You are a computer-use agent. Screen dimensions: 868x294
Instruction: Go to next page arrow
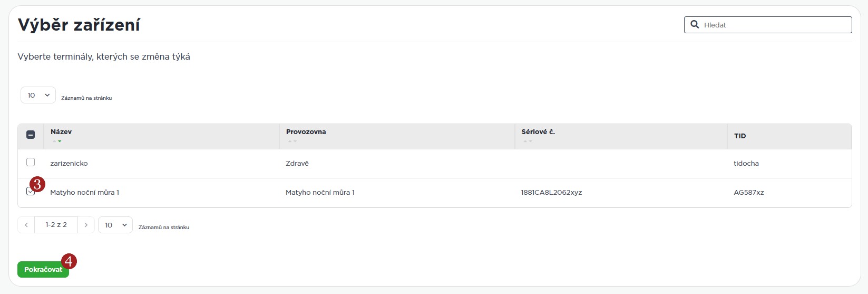(86, 225)
